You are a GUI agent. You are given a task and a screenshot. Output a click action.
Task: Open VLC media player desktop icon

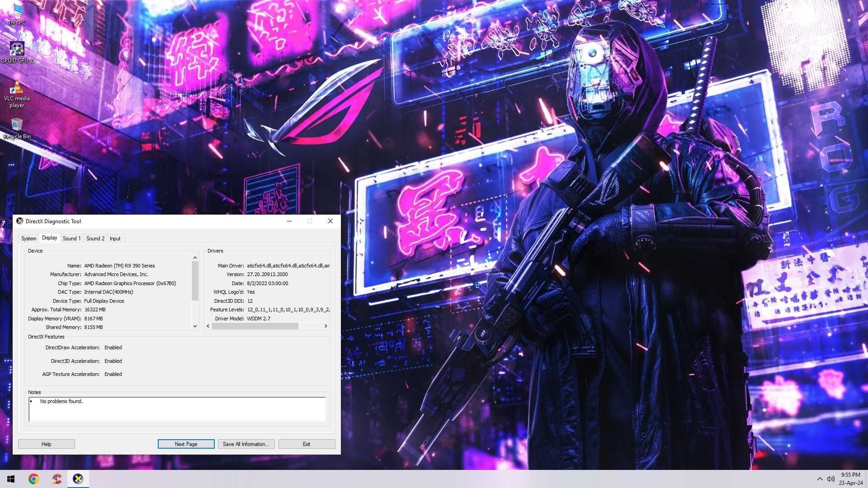point(17,94)
